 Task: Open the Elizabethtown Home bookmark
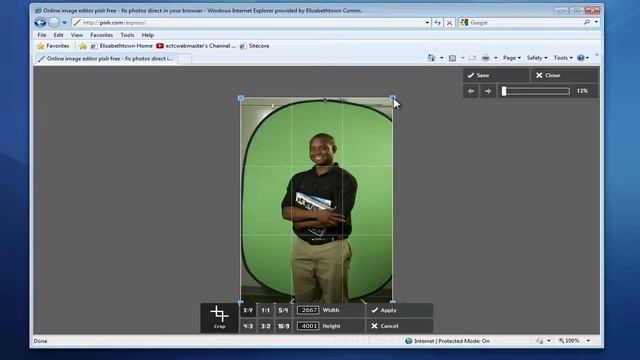[x=122, y=46]
